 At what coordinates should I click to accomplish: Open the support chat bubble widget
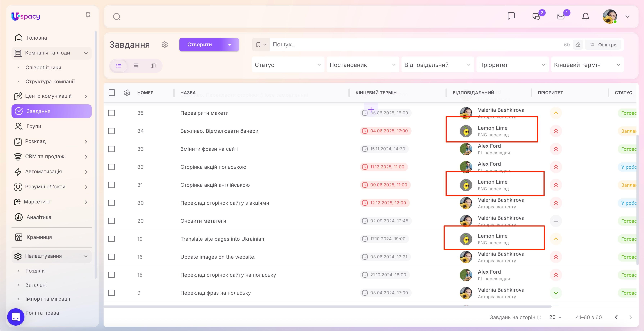tap(16, 317)
